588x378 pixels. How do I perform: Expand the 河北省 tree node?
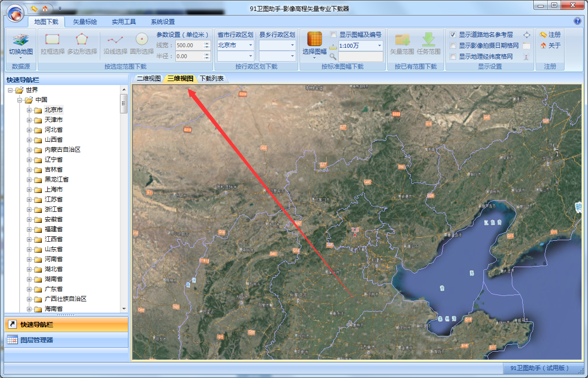click(29, 130)
